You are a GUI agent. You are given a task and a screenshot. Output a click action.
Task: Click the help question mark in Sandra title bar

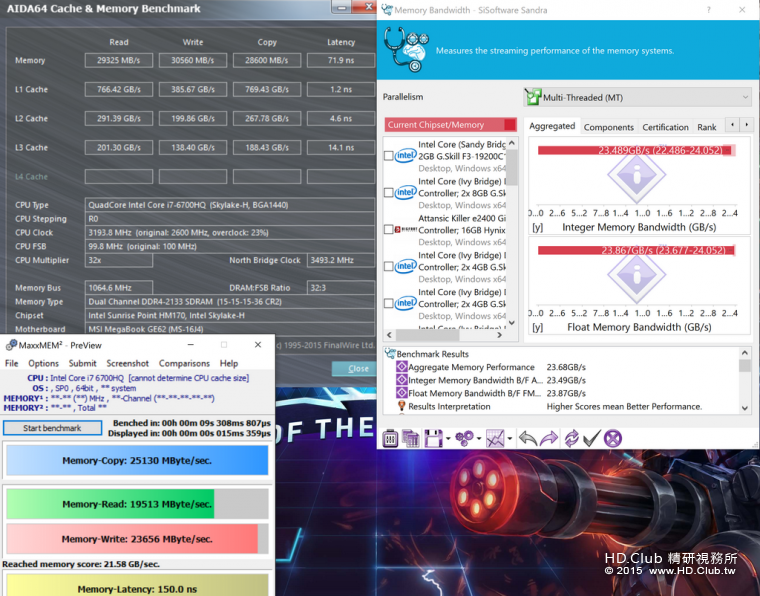tap(708, 10)
